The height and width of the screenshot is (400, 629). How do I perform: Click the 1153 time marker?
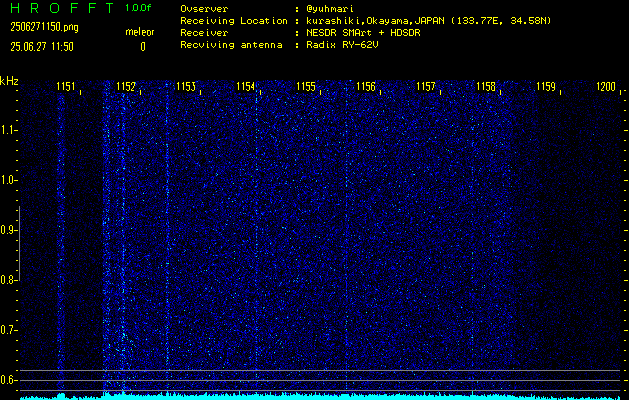[186, 87]
